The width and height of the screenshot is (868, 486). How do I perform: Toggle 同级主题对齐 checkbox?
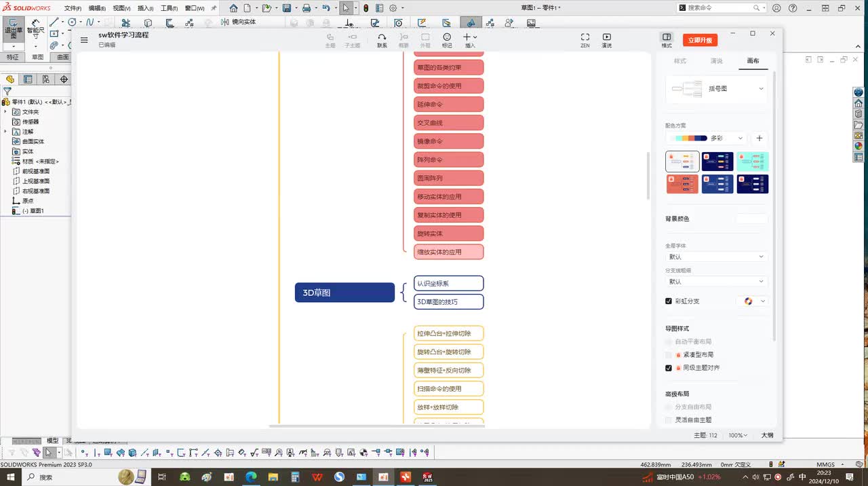point(669,368)
